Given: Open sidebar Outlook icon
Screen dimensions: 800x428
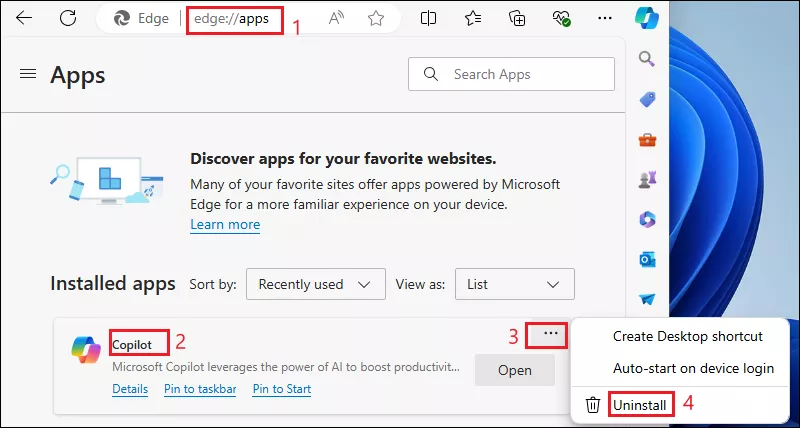Looking at the screenshot, I should [647, 260].
